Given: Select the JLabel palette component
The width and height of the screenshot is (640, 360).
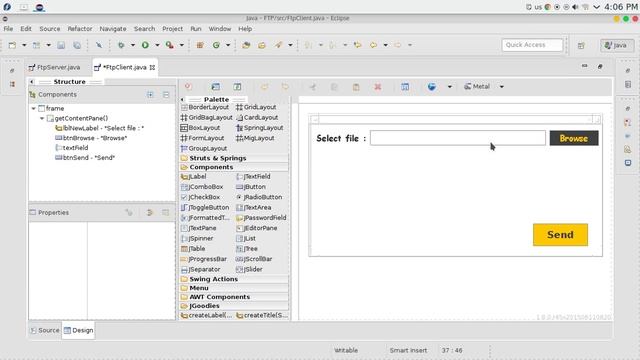Looking at the screenshot, I should [x=194, y=176].
